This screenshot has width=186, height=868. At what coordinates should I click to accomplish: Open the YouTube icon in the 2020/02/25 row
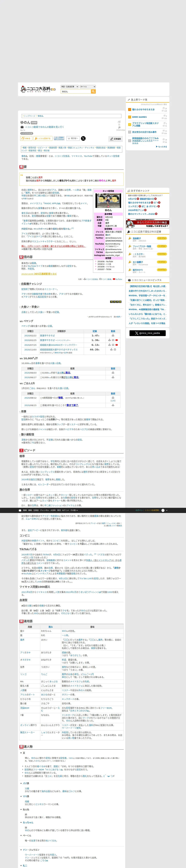click(x=117, y=340)
